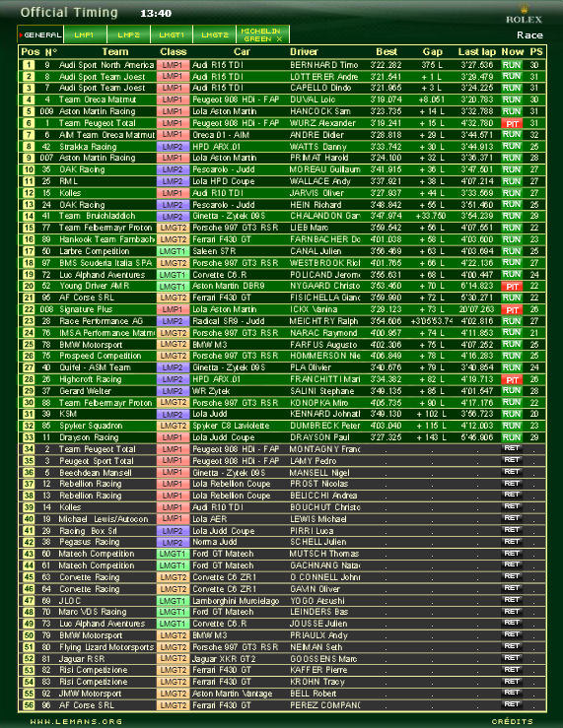Select the LMGT1 tab

tap(172, 34)
